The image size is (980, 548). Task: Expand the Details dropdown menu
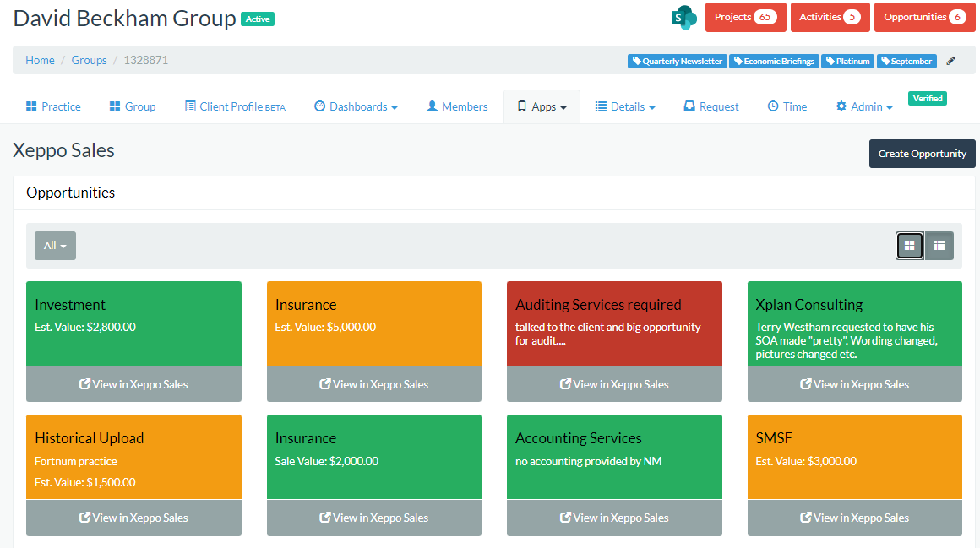coord(625,107)
